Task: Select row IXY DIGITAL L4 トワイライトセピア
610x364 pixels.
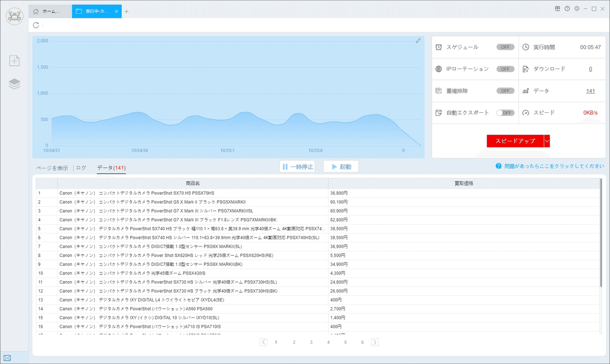Action: [193, 300]
